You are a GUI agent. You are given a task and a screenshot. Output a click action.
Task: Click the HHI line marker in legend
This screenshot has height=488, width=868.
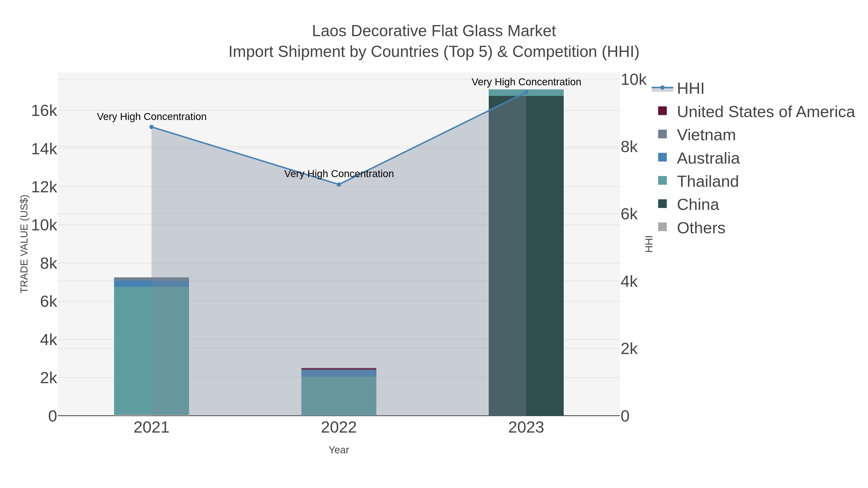[663, 88]
